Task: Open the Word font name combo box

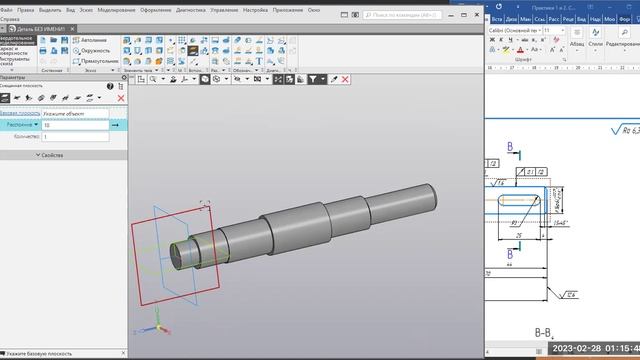Action: tap(515, 31)
